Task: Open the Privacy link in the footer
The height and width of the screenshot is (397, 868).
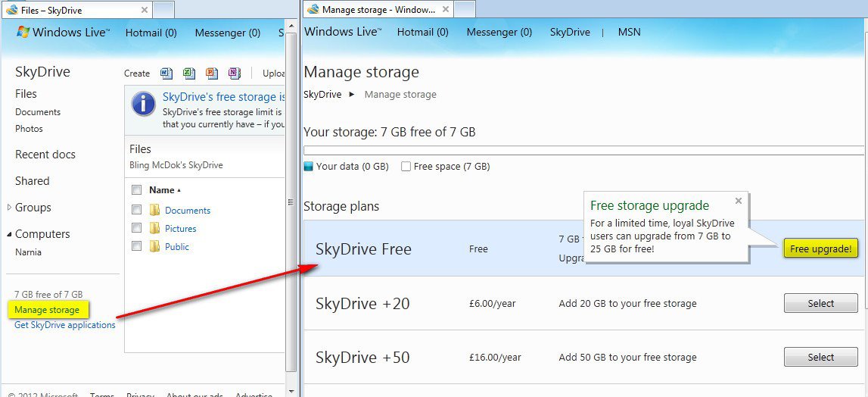Action: click(140, 395)
